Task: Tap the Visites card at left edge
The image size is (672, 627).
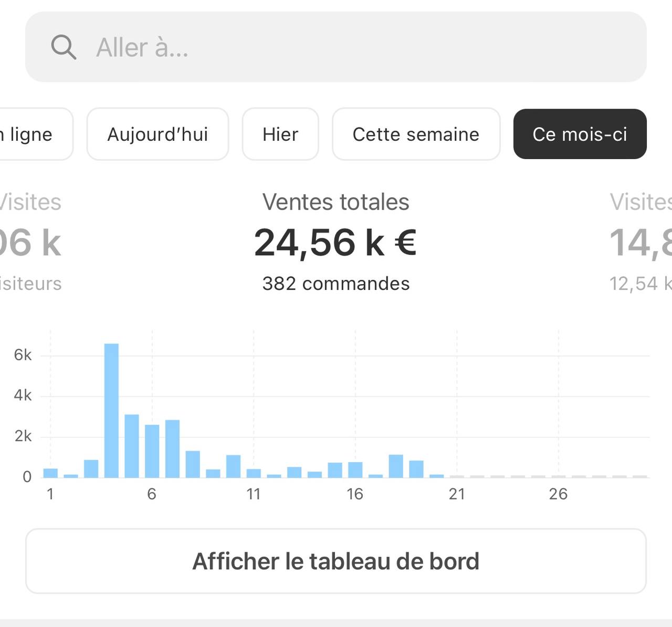Action: pos(30,242)
